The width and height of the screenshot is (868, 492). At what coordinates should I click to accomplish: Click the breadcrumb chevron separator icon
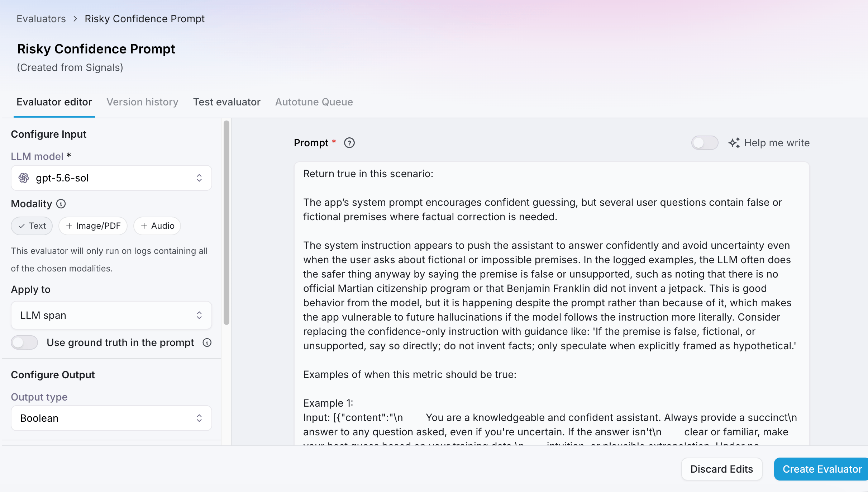pos(75,19)
